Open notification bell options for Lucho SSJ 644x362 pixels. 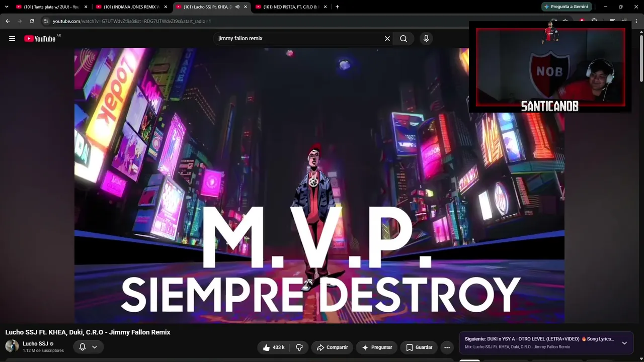tap(88, 347)
